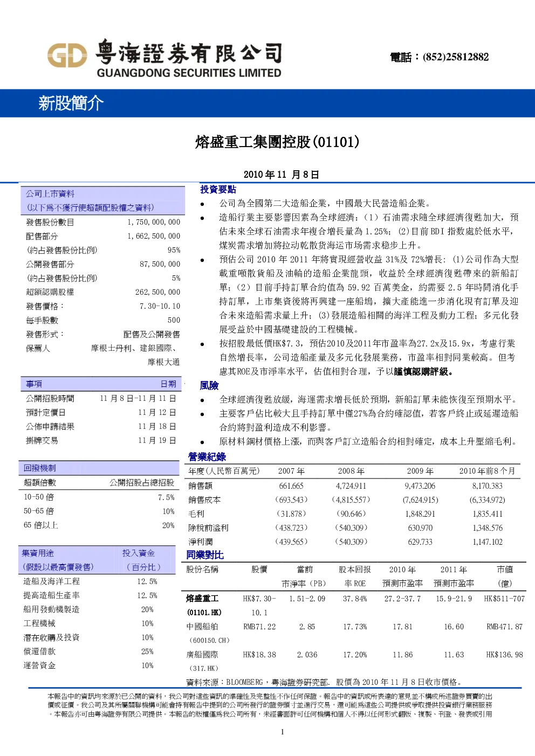Select the 營業紀錄 section heading
This screenshot has width=535, height=756.
pos(207,457)
